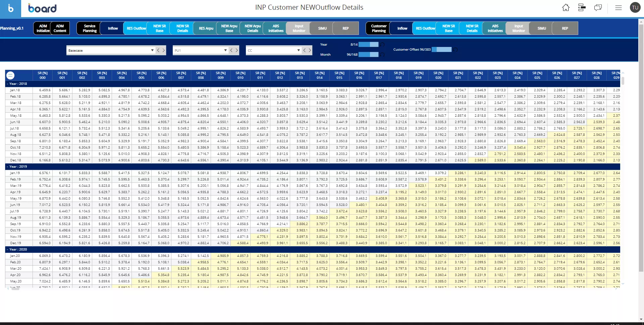644x325 pixels.
Task: Click the collapse-all minus icon in table corner
Action: coord(10,75)
